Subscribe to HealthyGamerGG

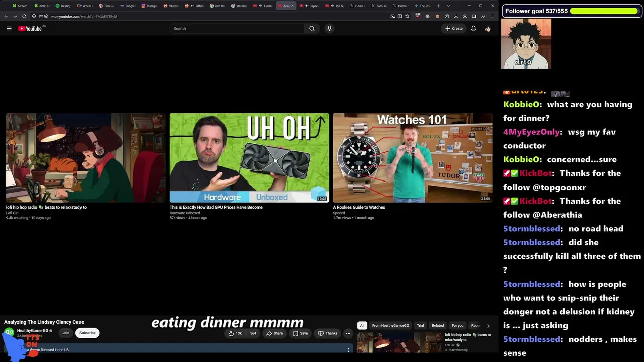point(87,333)
